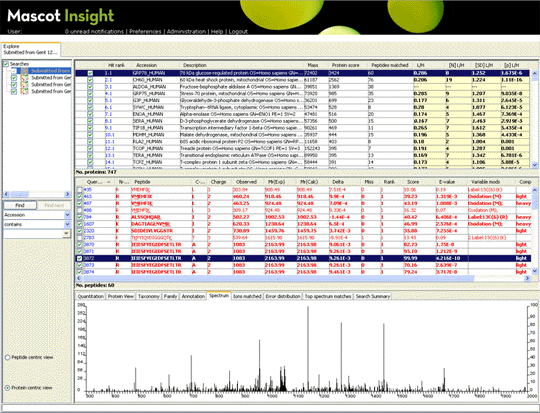Check the box for peptide query 2783

(80, 238)
